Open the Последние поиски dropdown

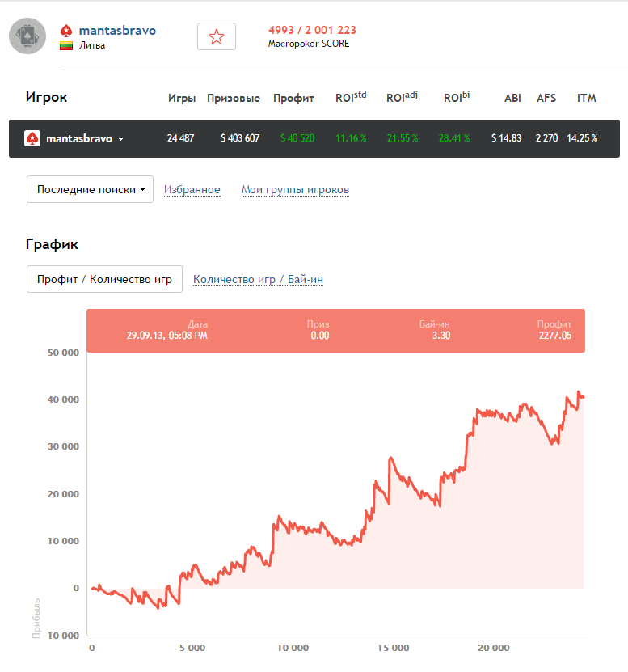coord(90,189)
